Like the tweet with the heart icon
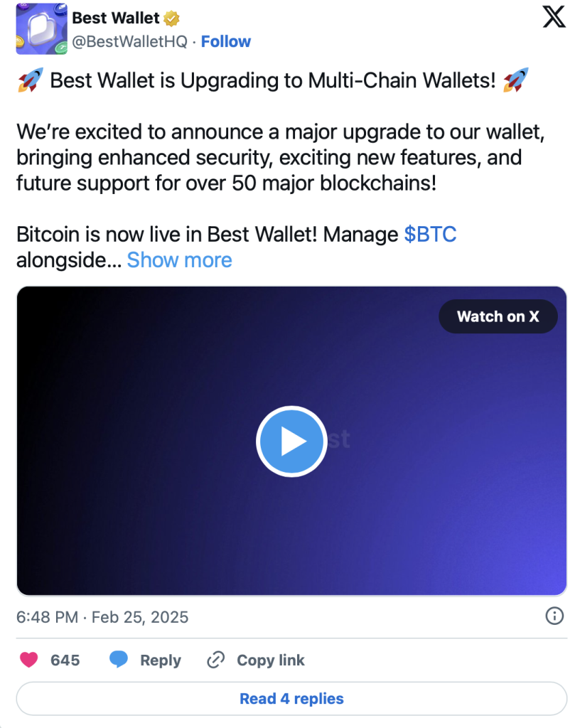The image size is (575, 728). point(29,660)
